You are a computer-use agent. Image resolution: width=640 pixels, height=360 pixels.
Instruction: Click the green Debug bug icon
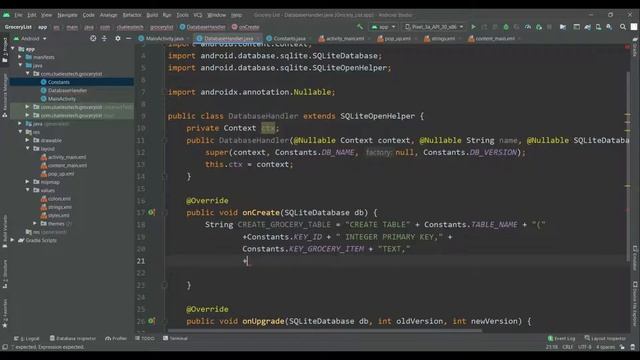(x=506, y=27)
